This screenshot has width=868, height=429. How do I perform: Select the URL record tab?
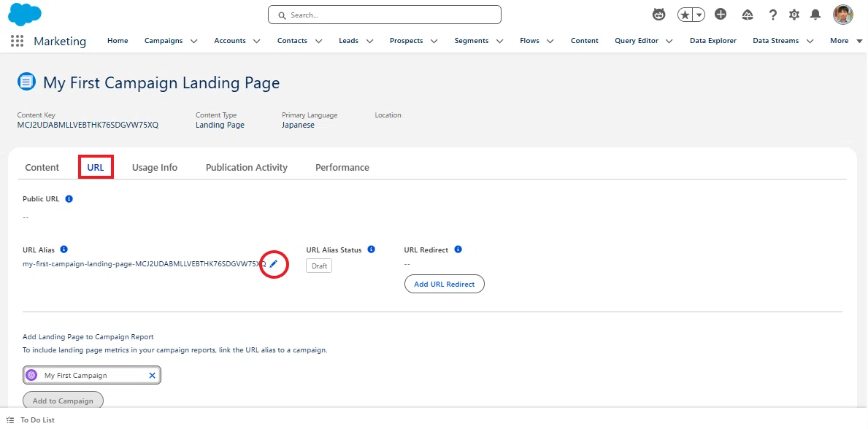pyautogui.click(x=96, y=167)
